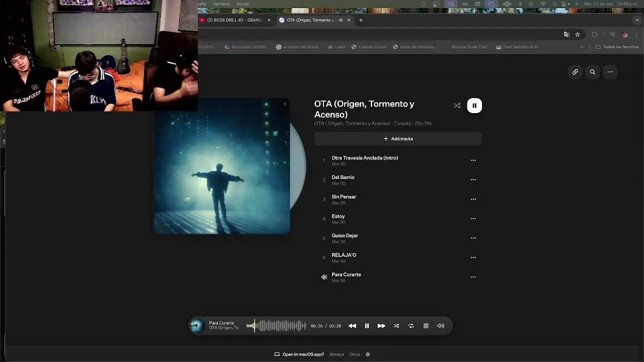This screenshot has width=644, height=362.
Task: Click the mini album art in the player bar
Action: (197, 326)
